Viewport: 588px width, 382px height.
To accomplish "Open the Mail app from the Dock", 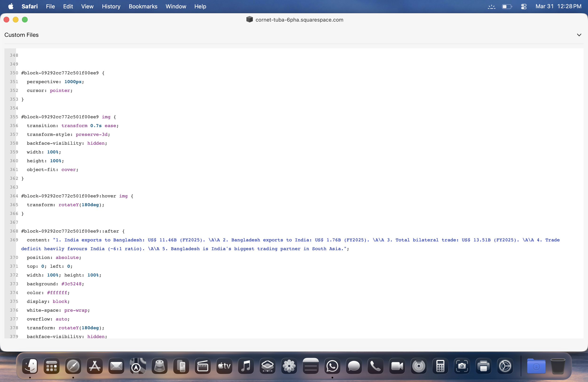I will pyautogui.click(x=116, y=366).
